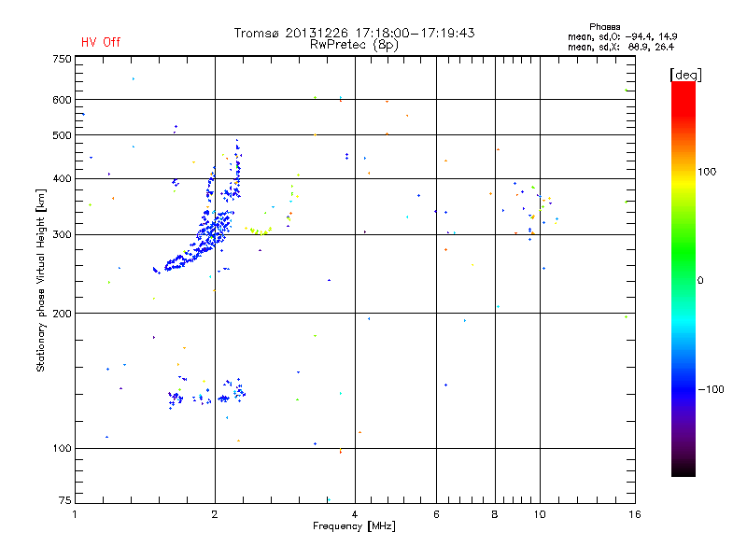The image size is (747, 560).
Task: Click the y-axis tick label "100"
Action: pos(62,449)
